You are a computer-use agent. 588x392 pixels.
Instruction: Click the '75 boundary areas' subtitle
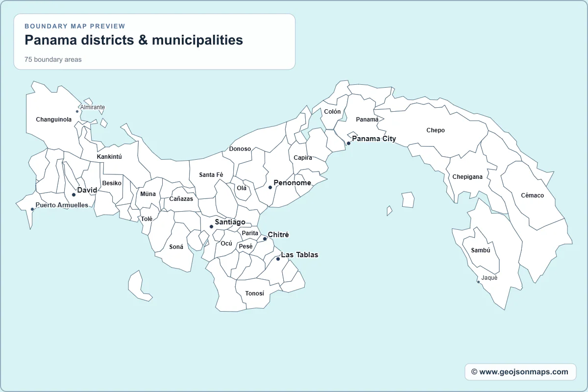click(x=53, y=60)
